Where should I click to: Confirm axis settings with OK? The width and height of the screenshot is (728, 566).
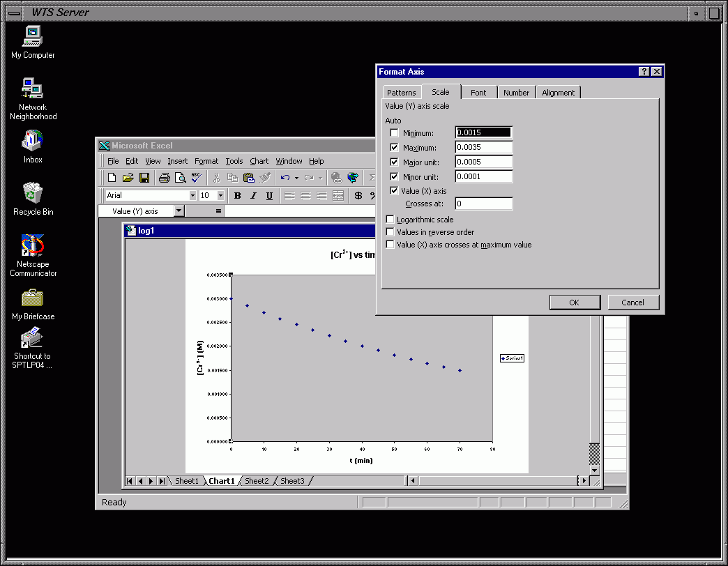574,303
